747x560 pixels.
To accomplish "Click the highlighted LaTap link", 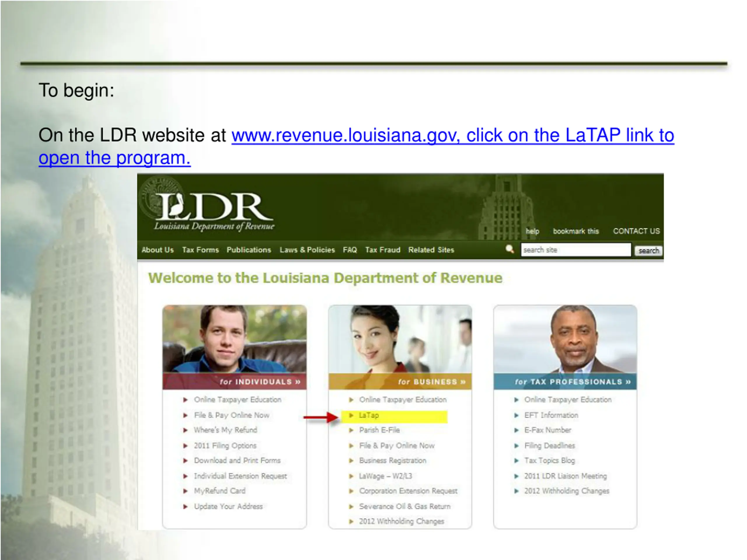I will tap(369, 415).
